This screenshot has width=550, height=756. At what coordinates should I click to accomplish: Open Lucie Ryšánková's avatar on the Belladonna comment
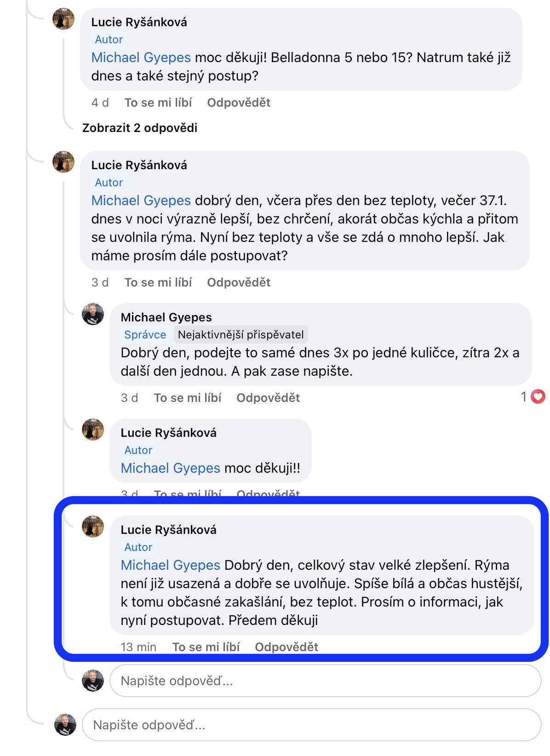click(x=63, y=19)
